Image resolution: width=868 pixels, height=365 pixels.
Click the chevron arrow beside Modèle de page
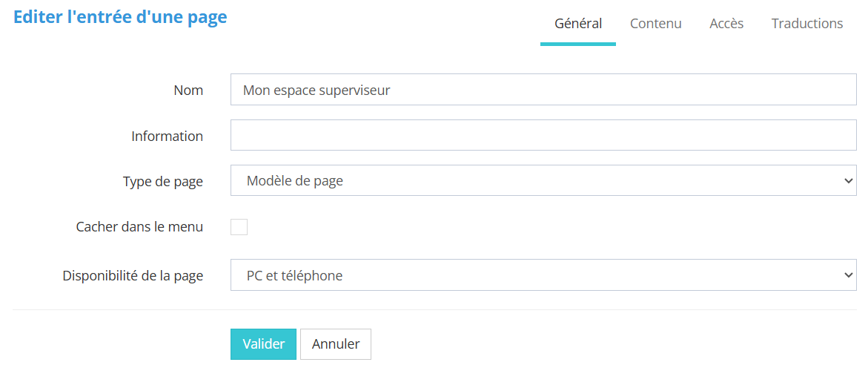pos(849,181)
